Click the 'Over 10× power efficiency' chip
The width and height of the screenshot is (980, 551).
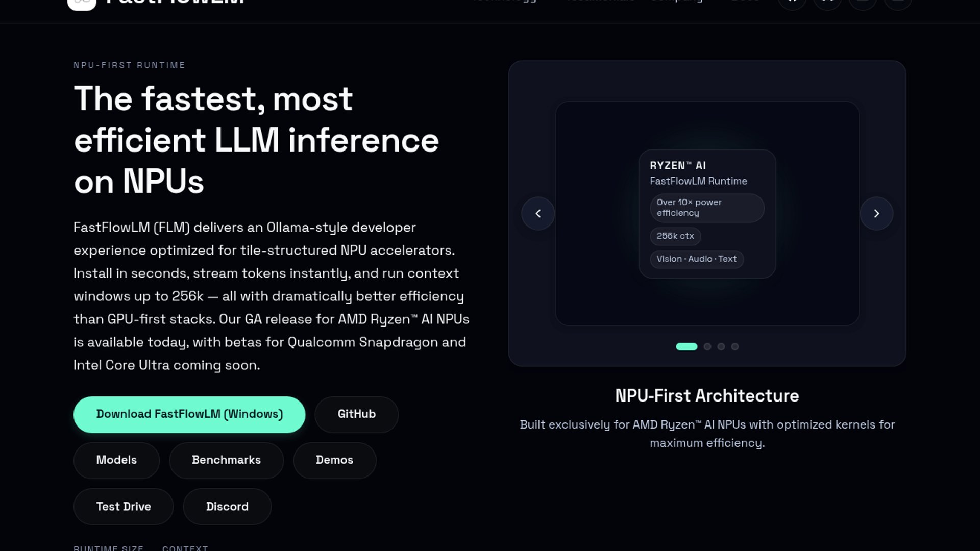tap(707, 208)
